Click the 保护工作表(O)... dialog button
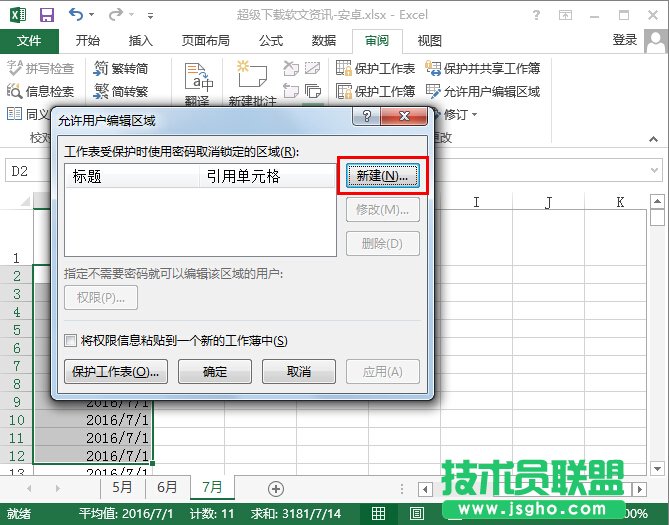Screen dimensions: 669x525 (117, 371)
